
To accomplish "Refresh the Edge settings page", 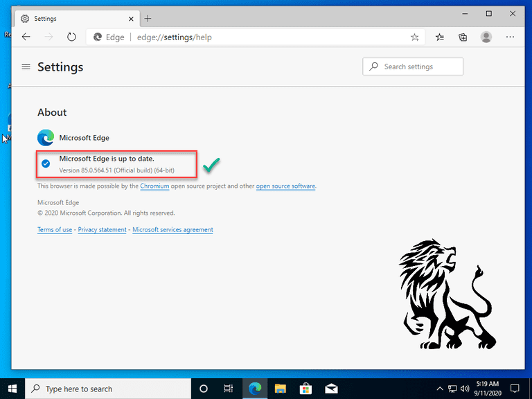I will pyautogui.click(x=71, y=37).
